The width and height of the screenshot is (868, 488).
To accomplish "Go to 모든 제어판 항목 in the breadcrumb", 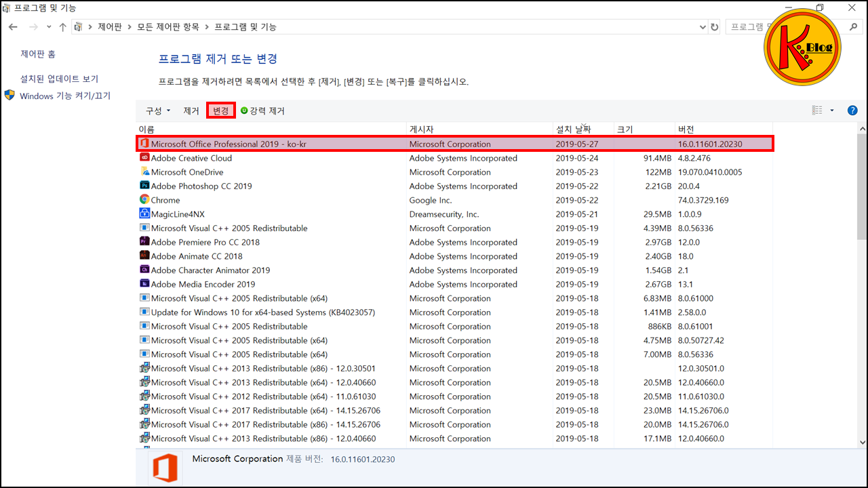I will tap(168, 27).
